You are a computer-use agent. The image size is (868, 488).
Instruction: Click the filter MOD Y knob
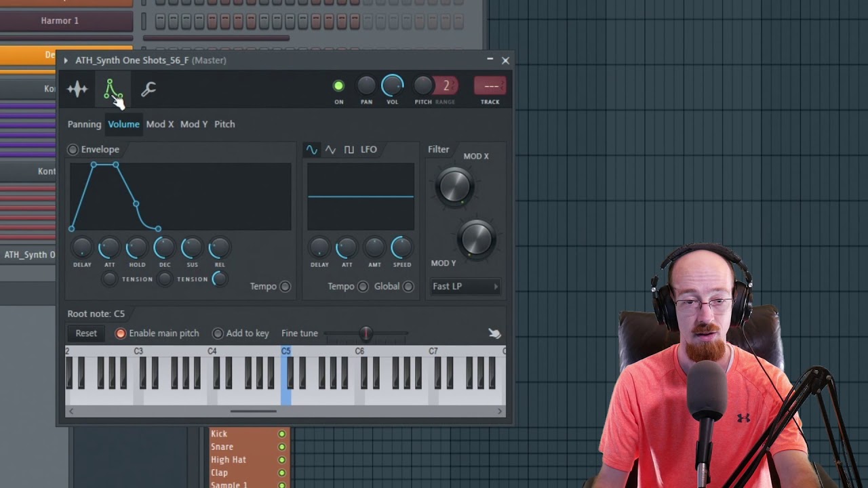pyautogui.click(x=476, y=238)
